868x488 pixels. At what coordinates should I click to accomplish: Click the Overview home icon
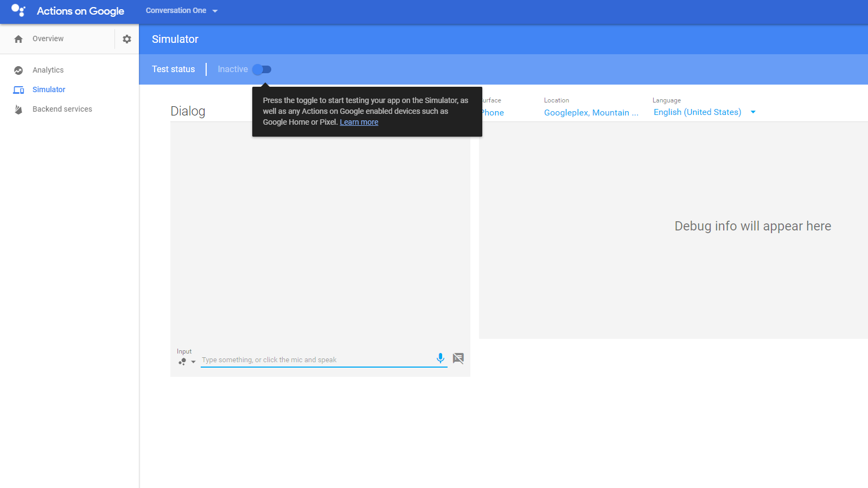(x=18, y=39)
